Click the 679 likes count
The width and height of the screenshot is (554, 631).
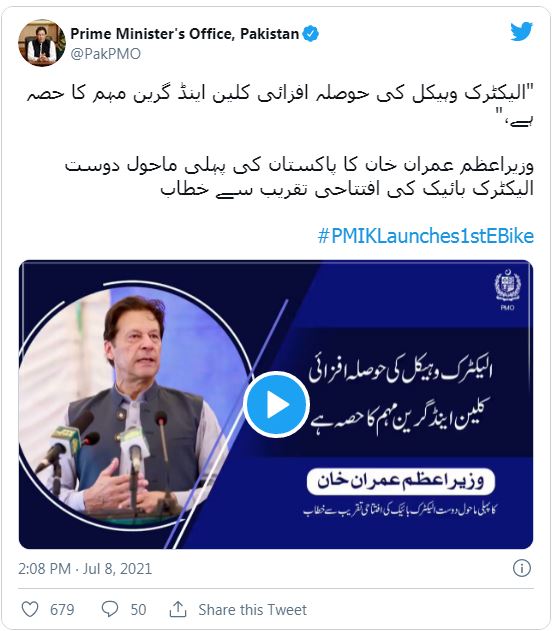[x=62, y=610]
